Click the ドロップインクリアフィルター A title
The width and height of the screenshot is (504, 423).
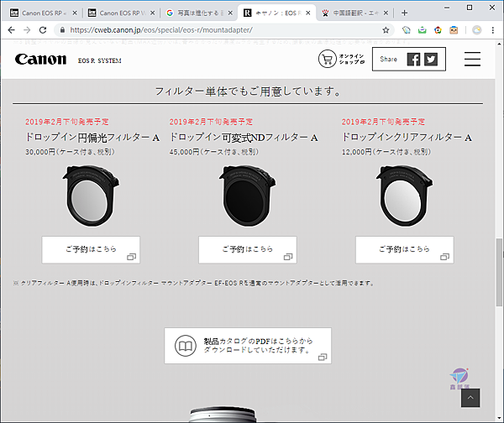tap(407, 138)
